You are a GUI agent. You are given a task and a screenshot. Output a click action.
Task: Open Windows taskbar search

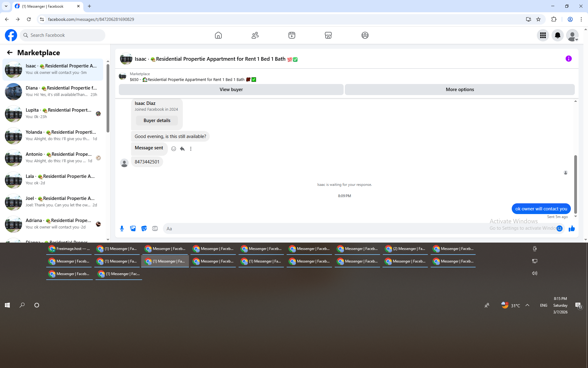click(x=22, y=305)
